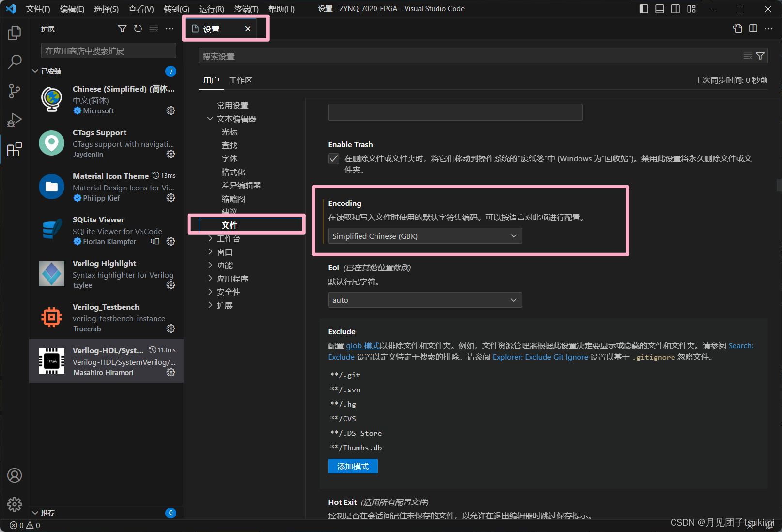The image size is (782, 532).
Task: Click the Open Settings (JSON) icon
Action: [x=737, y=29]
